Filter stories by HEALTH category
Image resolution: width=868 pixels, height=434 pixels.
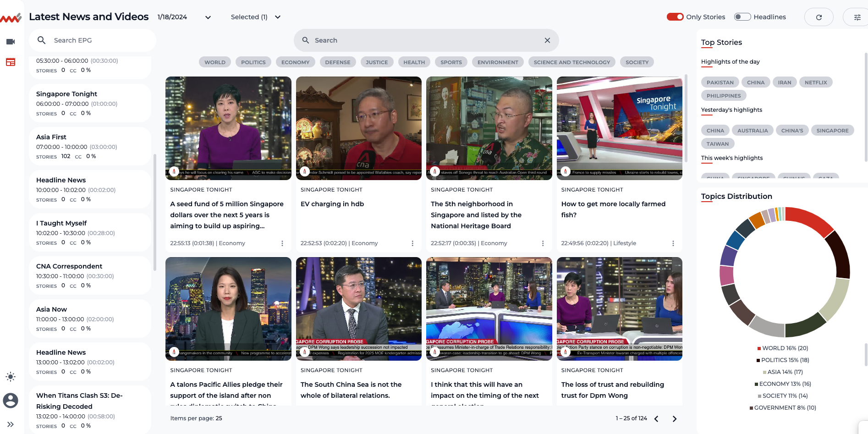[414, 62]
